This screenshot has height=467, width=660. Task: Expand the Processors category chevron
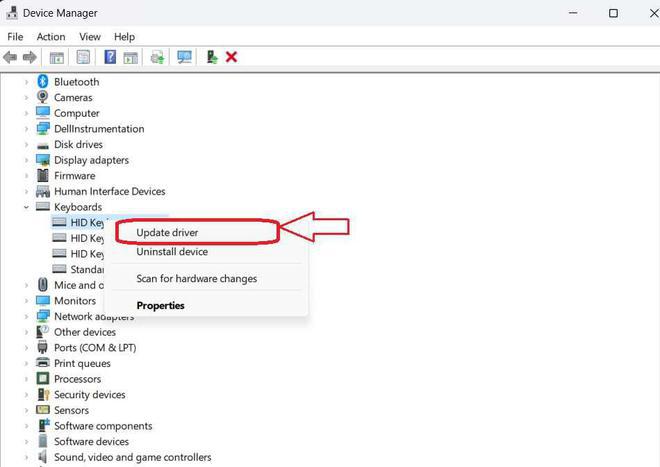click(27, 379)
